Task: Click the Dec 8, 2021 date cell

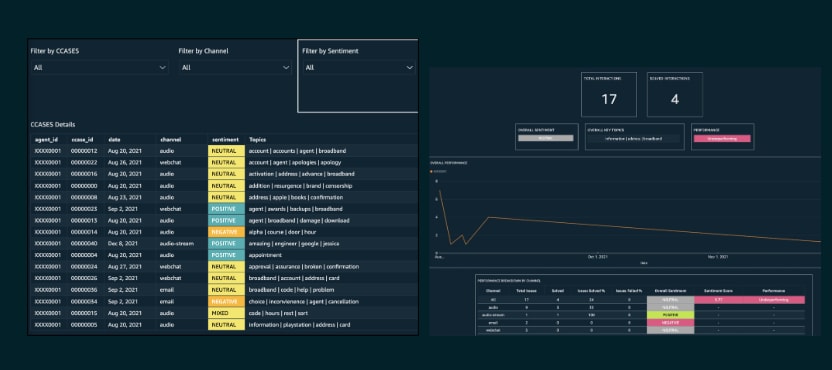Action: tap(123, 244)
